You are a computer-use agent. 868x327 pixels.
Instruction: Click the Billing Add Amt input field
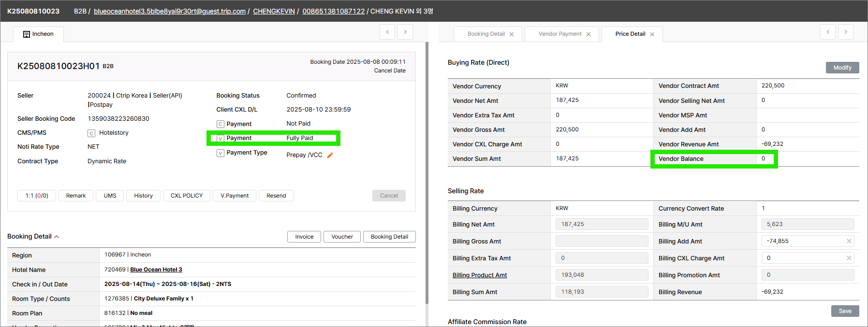[804, 241]
